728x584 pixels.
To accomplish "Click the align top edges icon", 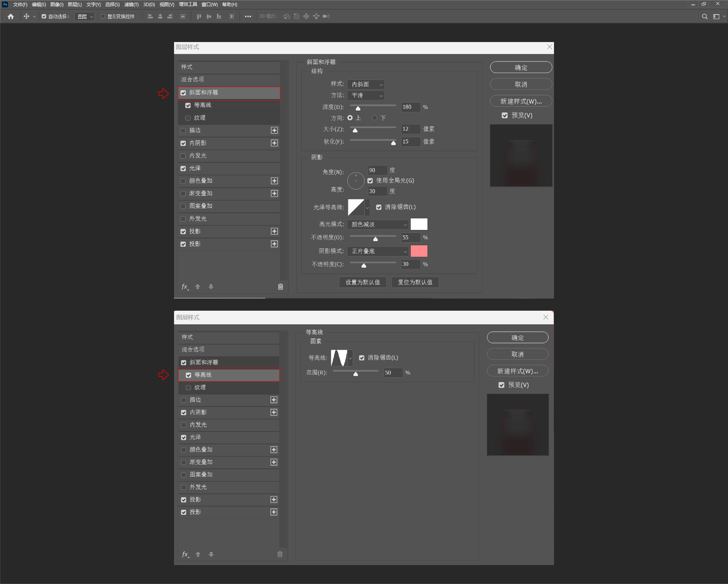I will [199, 16].
